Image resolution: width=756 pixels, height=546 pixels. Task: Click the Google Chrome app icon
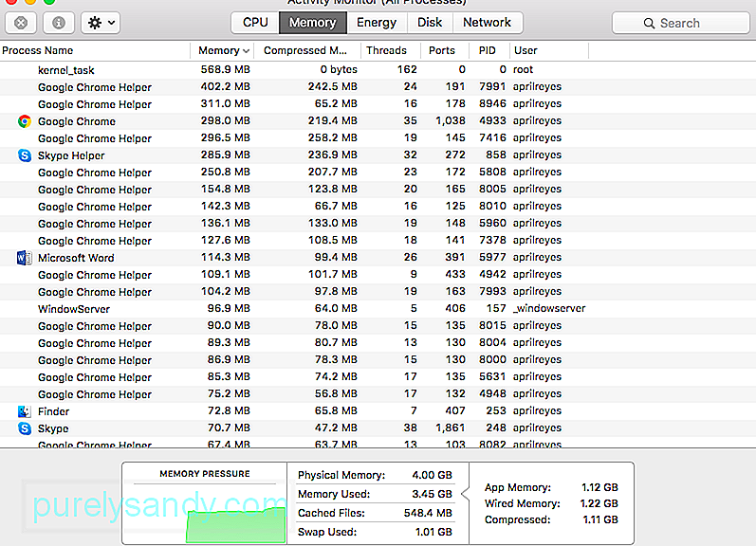(25, 121)
